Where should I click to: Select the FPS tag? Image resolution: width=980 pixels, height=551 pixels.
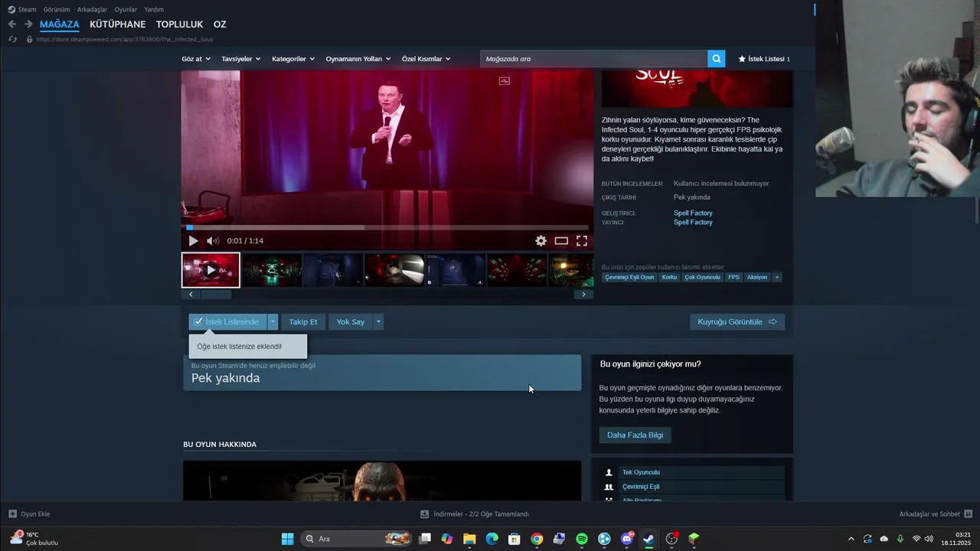(733, 277)
